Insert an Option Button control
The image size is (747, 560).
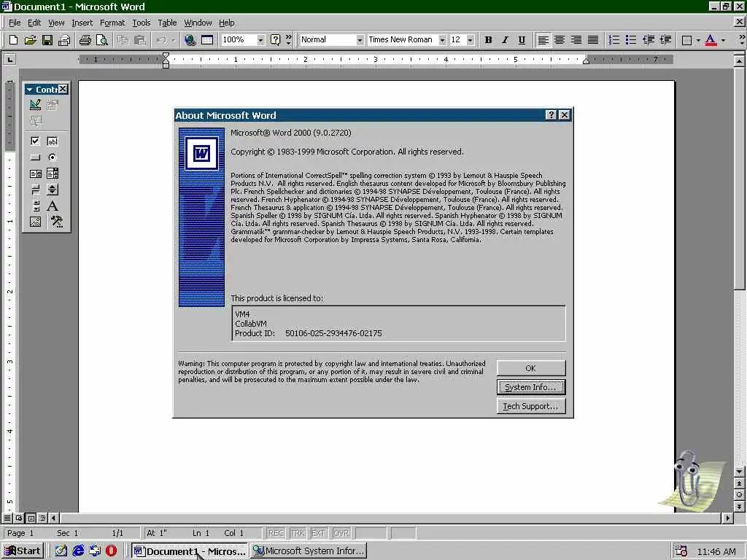pyautogui.click(x=53, y=157)
